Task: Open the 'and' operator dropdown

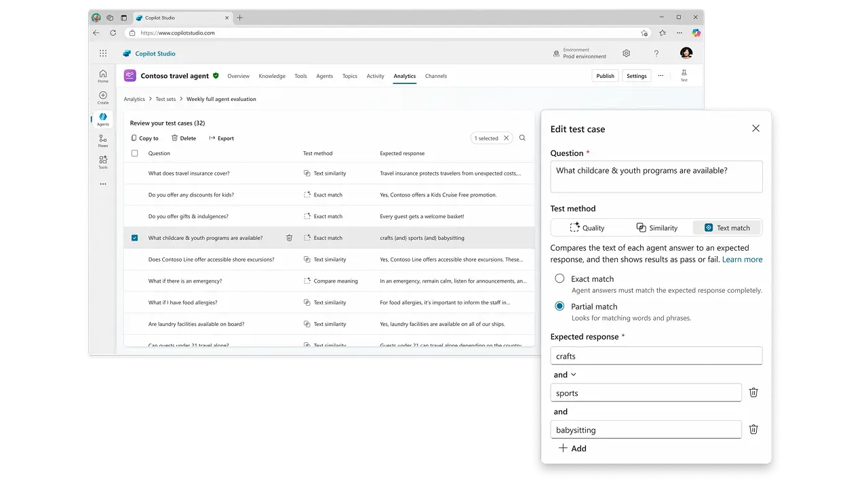Action: tap(565, 375)
